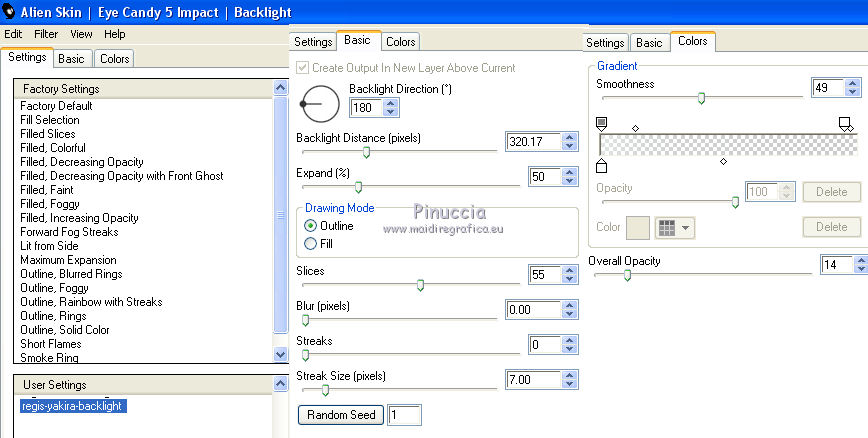This screenshot has width=868, height=438.
Task: Select the Filled, Foggy preset
Action: [x=50, y=204]
